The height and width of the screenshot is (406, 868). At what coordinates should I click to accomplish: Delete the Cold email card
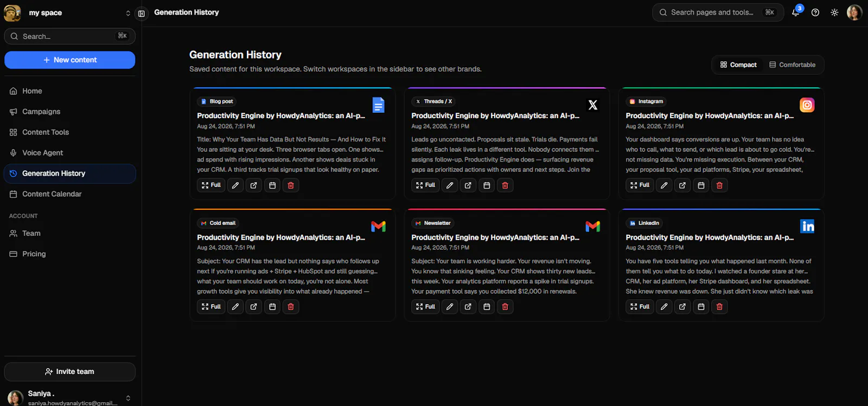point(291,307)
